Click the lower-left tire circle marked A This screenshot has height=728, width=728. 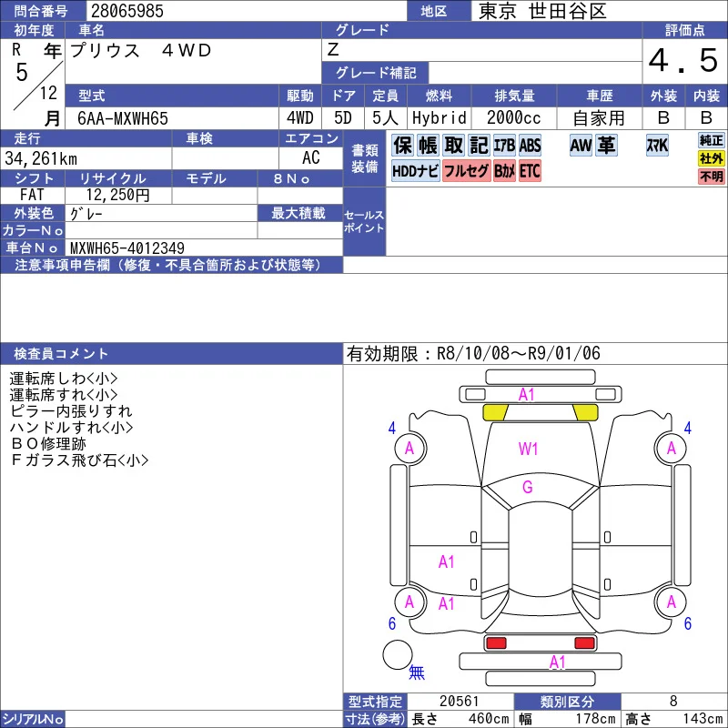[410, 602]
